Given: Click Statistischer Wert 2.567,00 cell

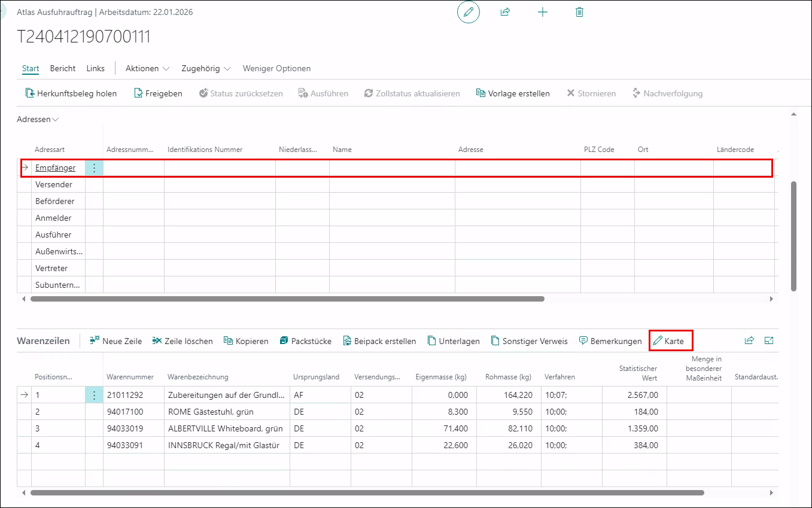Looking at the screenshot, I should [634, 395].
